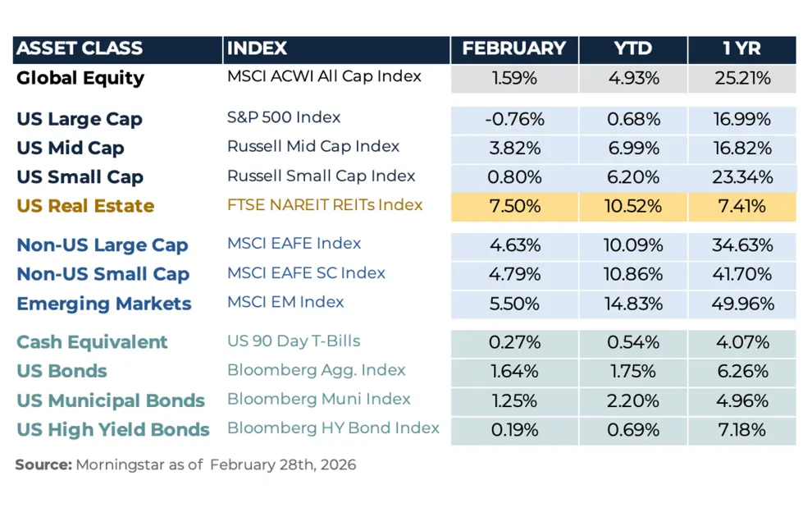Click Russell Small Cap Index text
This screenshot has height=517, width=812.
321,176
